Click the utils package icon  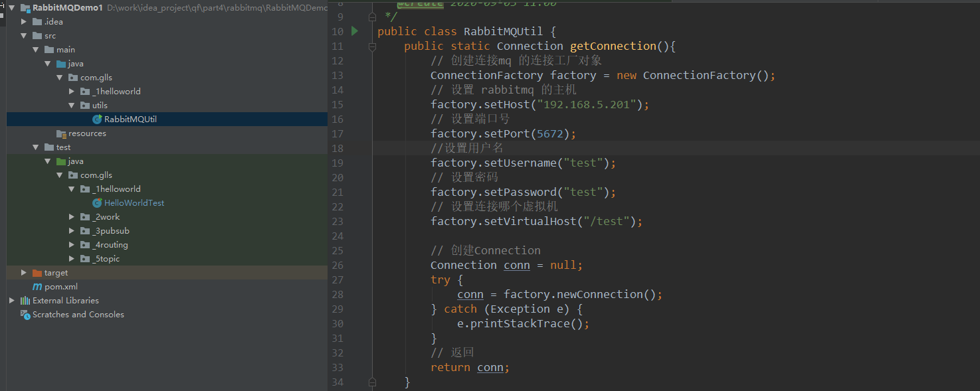pyautogui.click(x=85, y=106)
